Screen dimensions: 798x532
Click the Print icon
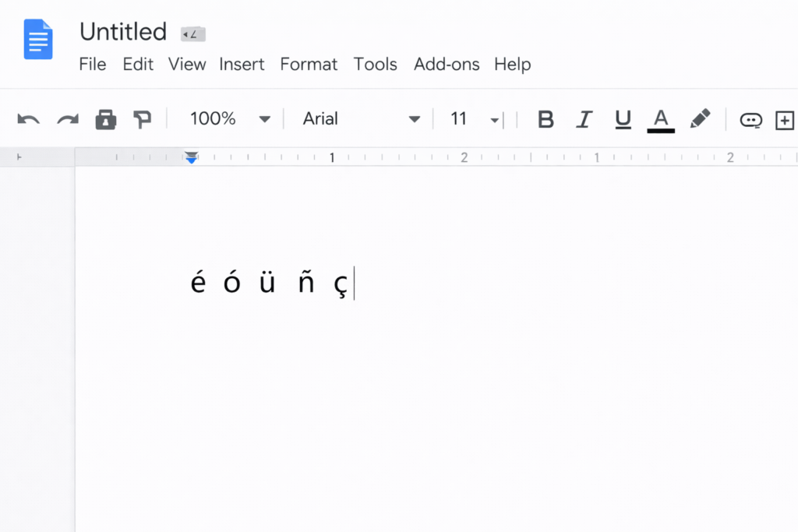click(105, 119)
